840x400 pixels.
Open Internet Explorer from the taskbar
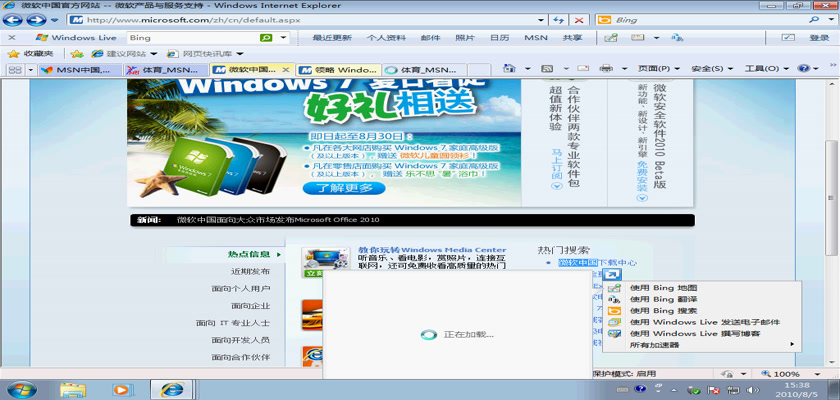tap(174, 388)
